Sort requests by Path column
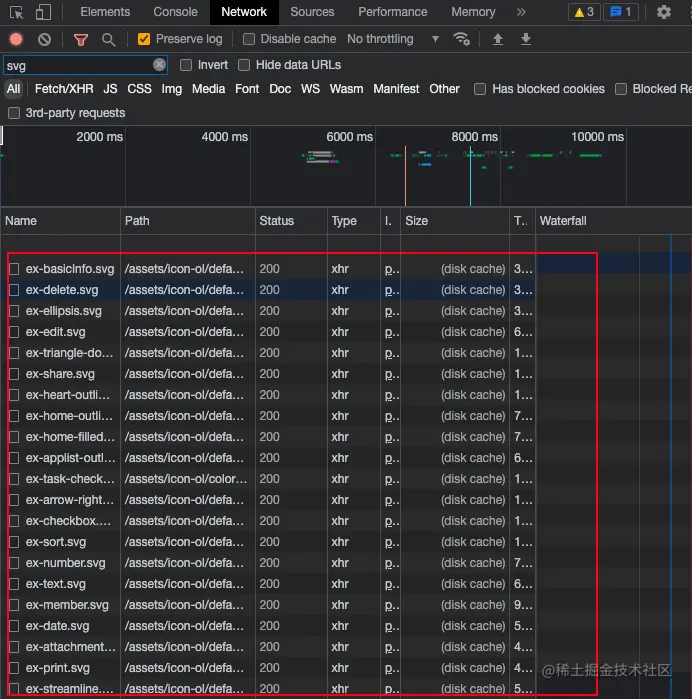692x699 pixels. (x=188, y=221)
